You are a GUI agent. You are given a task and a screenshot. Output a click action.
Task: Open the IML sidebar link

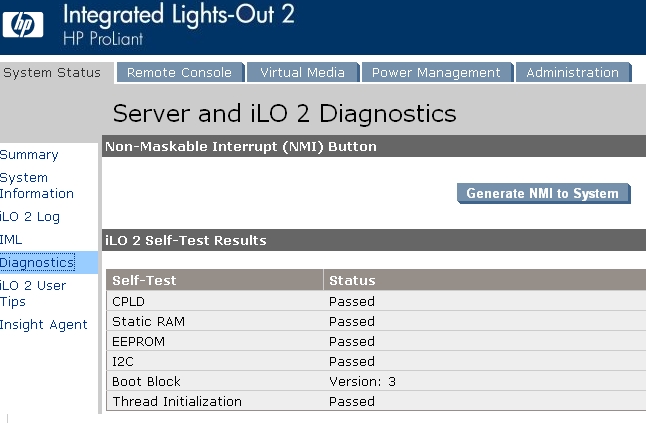[x=11, y=240]
